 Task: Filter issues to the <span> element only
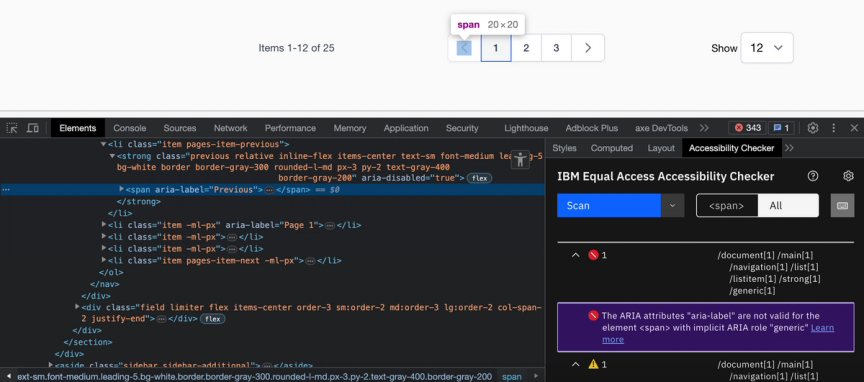coord(726,206)
